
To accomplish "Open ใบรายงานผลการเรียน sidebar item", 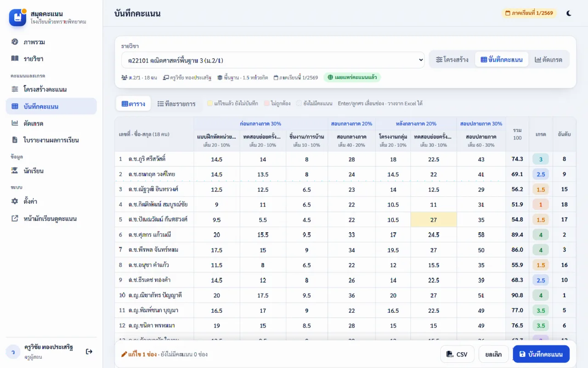I will click(51, 140).
